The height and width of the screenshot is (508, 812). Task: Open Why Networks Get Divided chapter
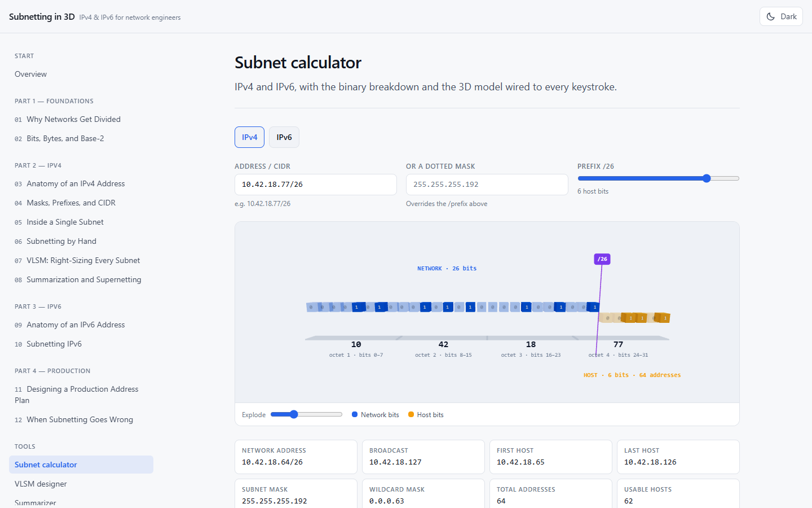tap(81, 119)
